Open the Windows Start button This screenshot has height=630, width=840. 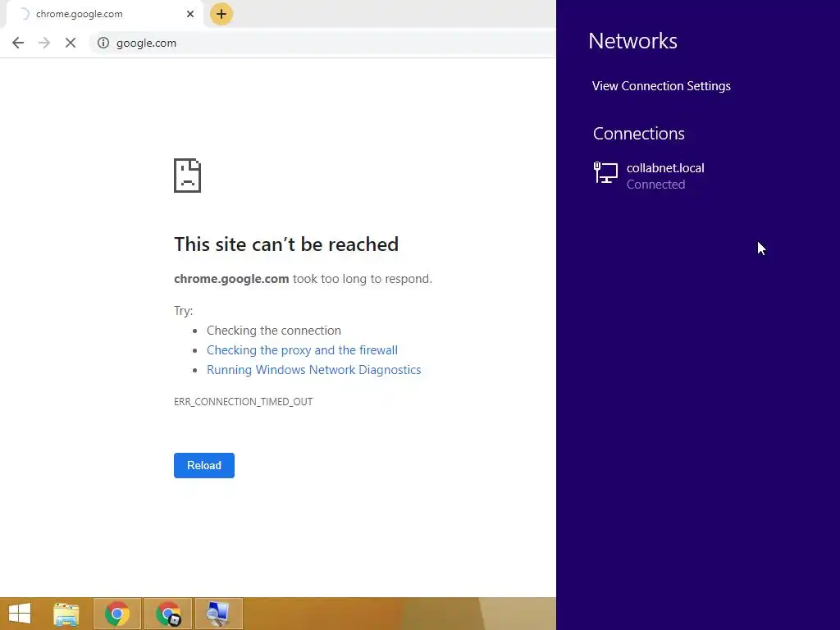click(x=20, y=614)
